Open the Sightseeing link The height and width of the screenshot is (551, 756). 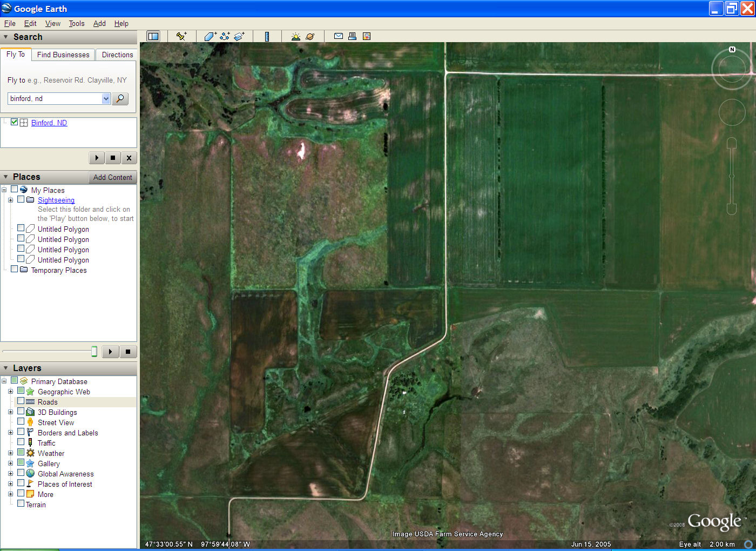(x=56, y=200)
